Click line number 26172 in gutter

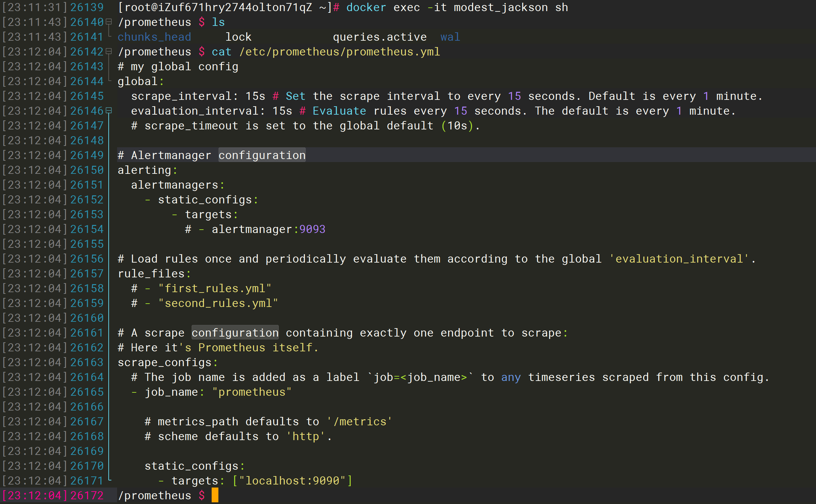pyautogui.click(x=87, y=495)
